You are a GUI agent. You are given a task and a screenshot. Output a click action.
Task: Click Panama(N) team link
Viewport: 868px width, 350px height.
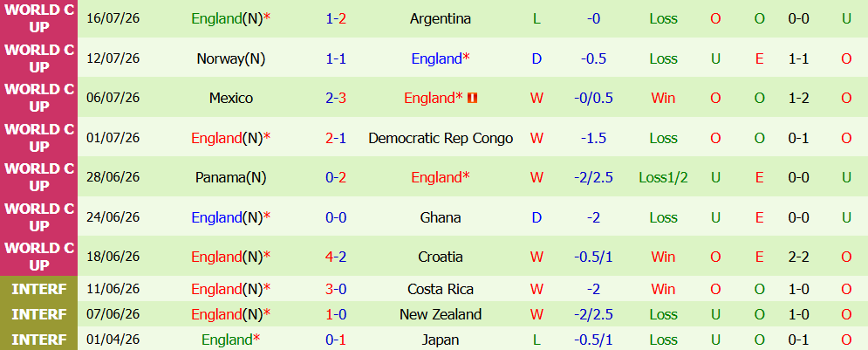point(231,177)
